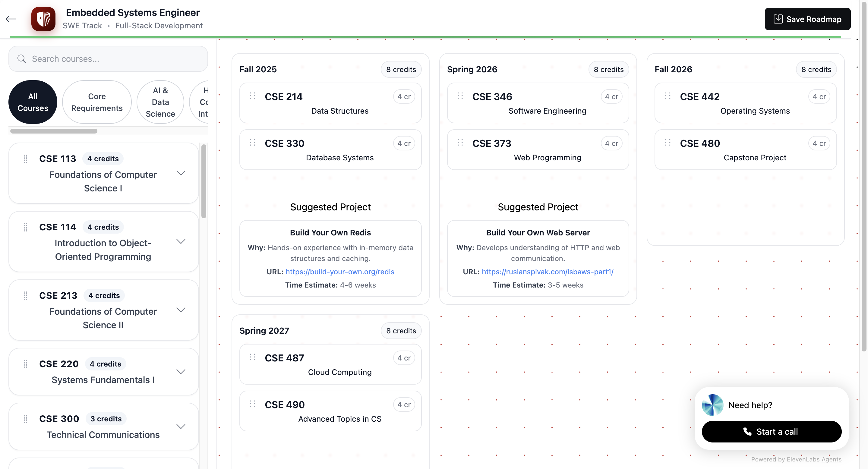The width and height of the screenshot is (868, 469).
Task: Click the horizontal filter scrollbar thumb
Action: [x=54, y=131]
